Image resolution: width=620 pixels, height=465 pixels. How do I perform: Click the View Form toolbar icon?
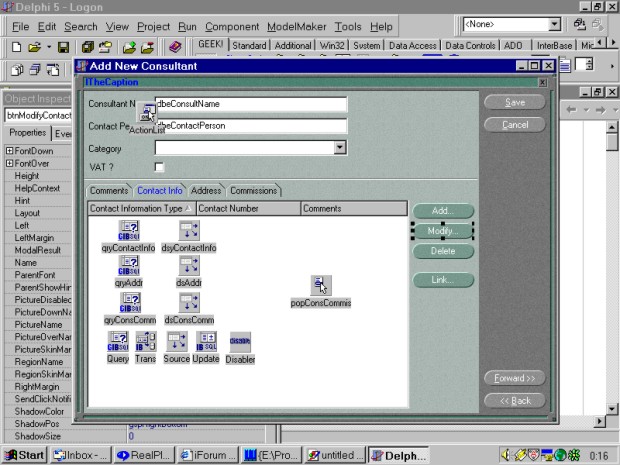pyautogui.click(x=35, y=70)
